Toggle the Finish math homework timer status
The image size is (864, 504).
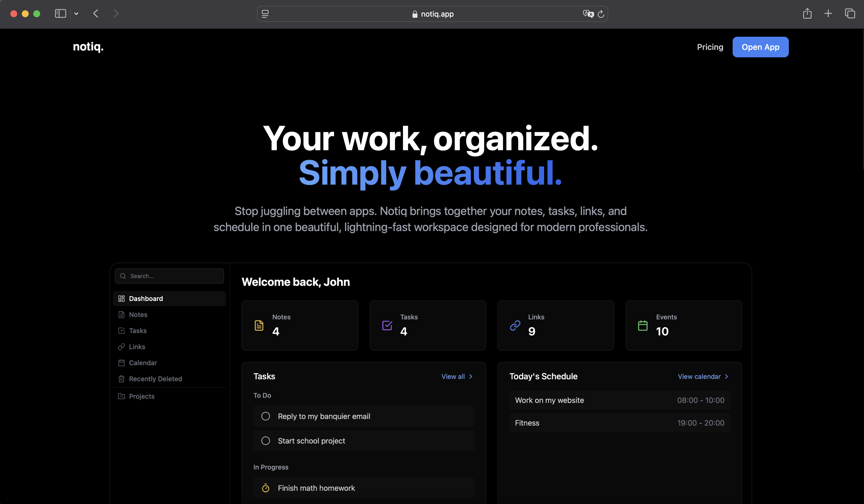265,488
